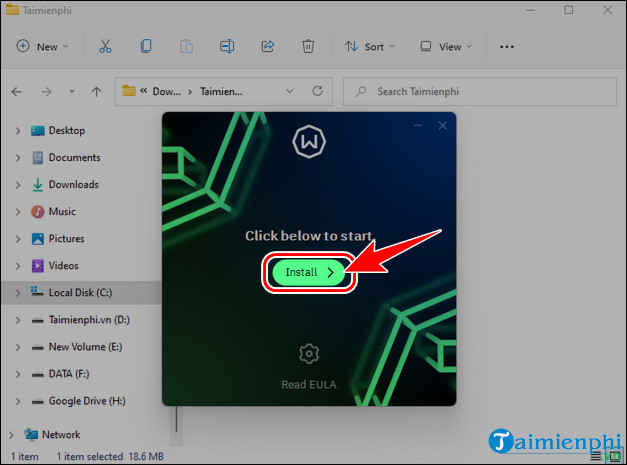The image size is (627, 465).
Task: Open recent locations chevron
Action: [72, 92]
